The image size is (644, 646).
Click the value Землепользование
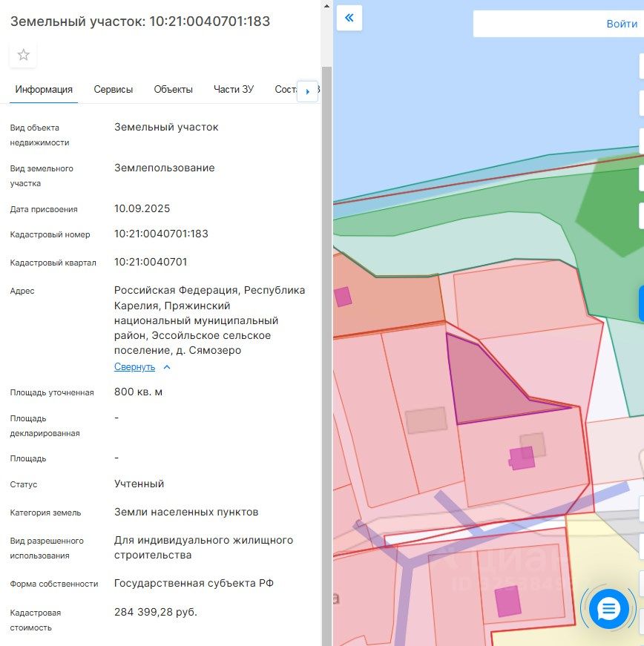pos(165,168)
